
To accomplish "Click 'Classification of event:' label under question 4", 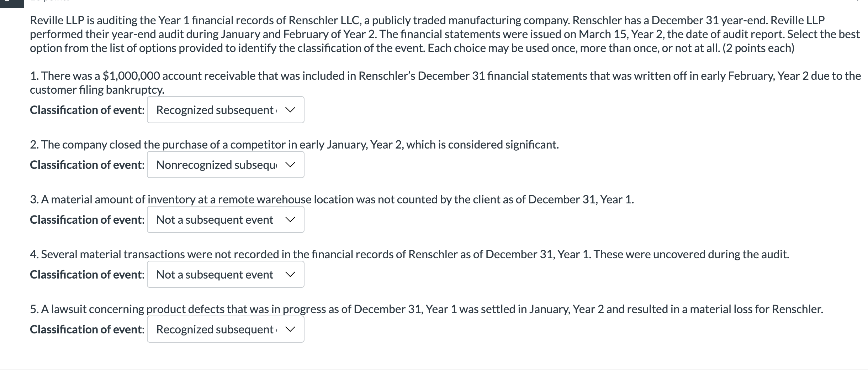I will tap(87, 275).
